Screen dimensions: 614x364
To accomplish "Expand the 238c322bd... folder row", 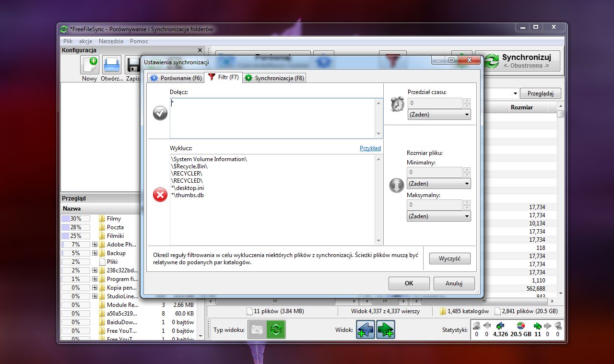I will click(94, 270).
